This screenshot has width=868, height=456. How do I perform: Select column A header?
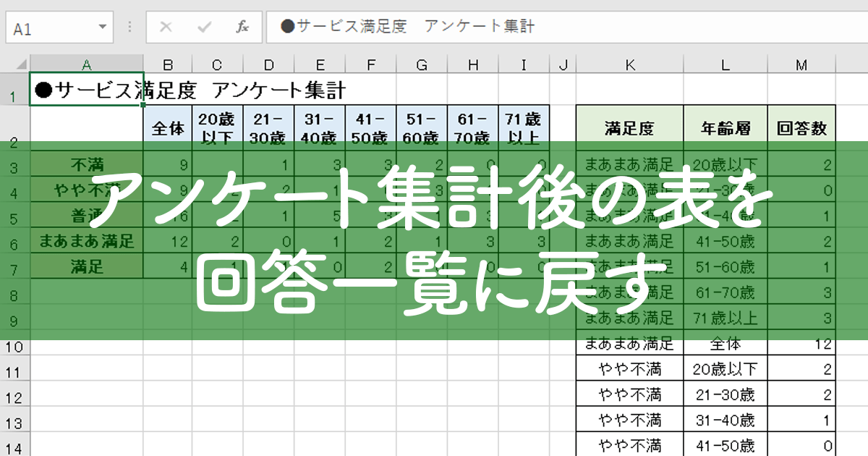86,65
